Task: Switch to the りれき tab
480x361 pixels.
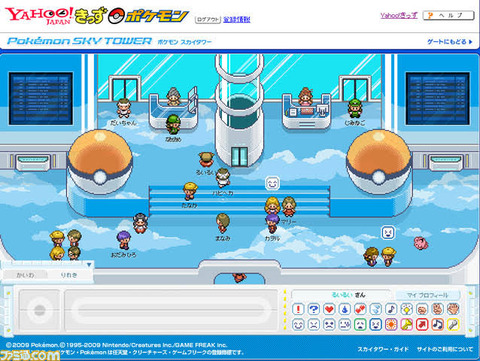Action: pos(69,275)
